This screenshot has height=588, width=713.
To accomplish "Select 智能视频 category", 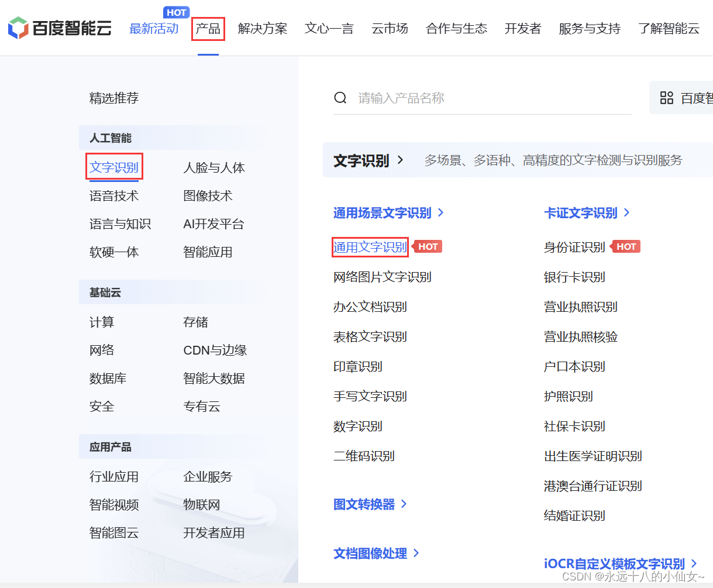I will click(114, 504).
